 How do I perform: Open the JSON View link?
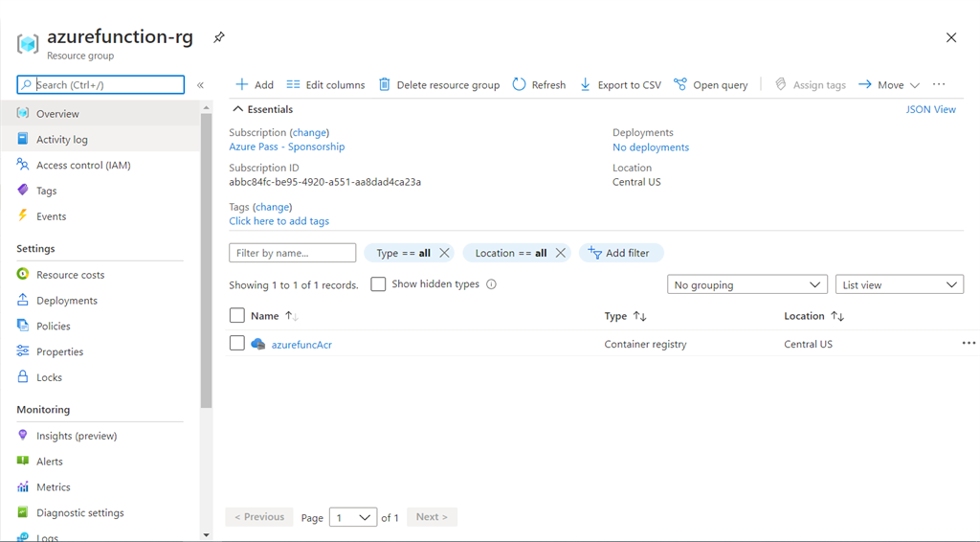point(930,109)
